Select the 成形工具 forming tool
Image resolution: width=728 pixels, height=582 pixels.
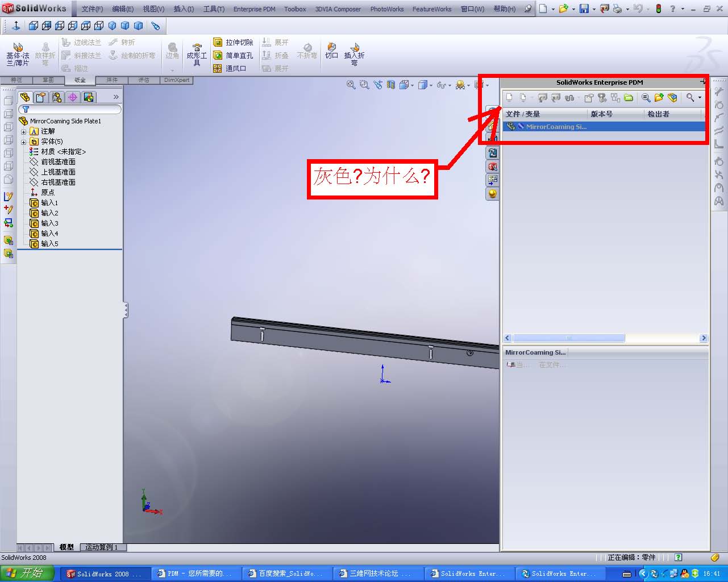tap(197, 55)
